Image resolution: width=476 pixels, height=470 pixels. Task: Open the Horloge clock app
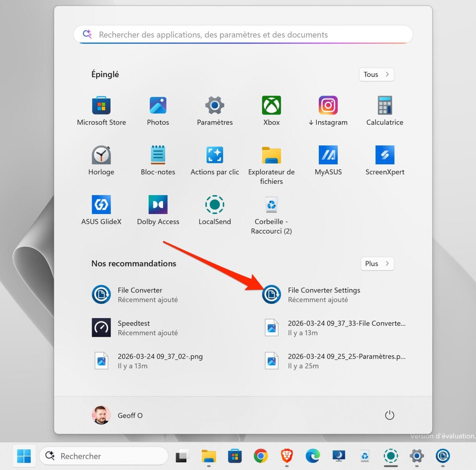pos(101,160)
